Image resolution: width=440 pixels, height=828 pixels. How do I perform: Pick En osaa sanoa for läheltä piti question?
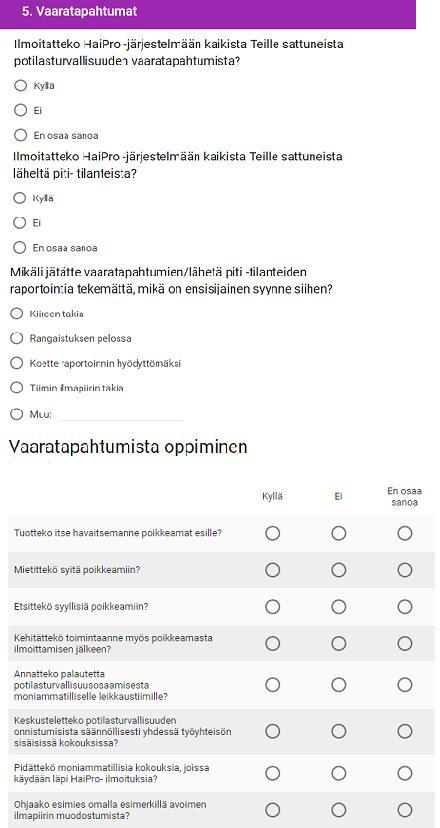coord(20,247)
